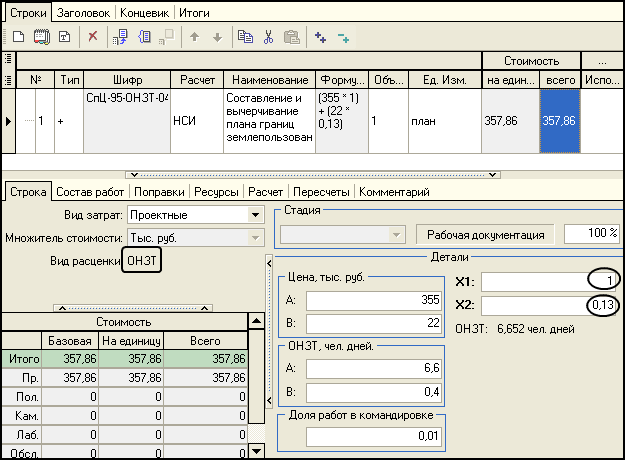Collapse the splitter bar below the rows grid
The image size is (625, 460).
[x=313, y=175]
